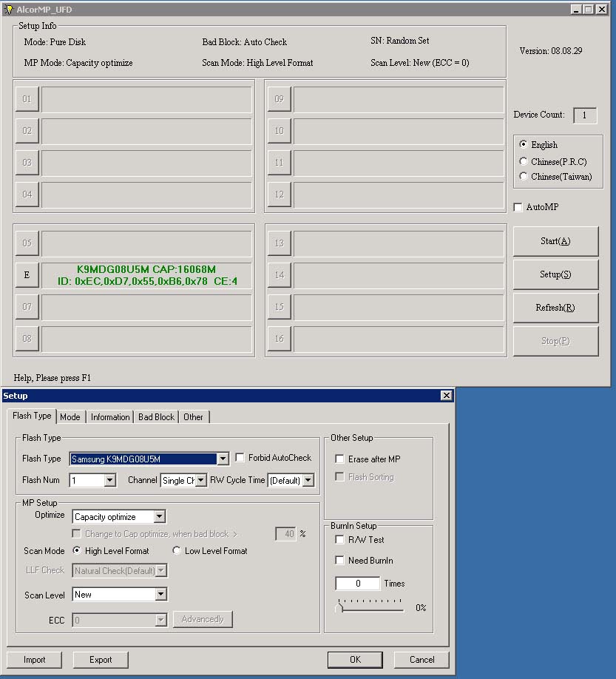Click port 16 slot button

(279, 339)
